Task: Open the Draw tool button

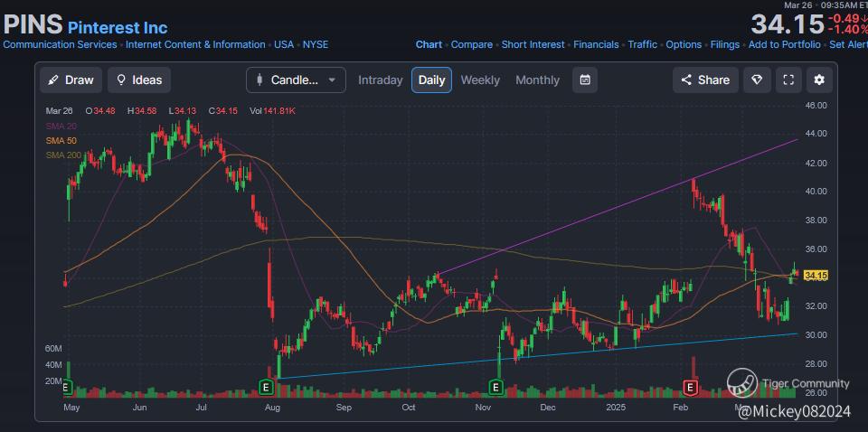Action: 71,80
